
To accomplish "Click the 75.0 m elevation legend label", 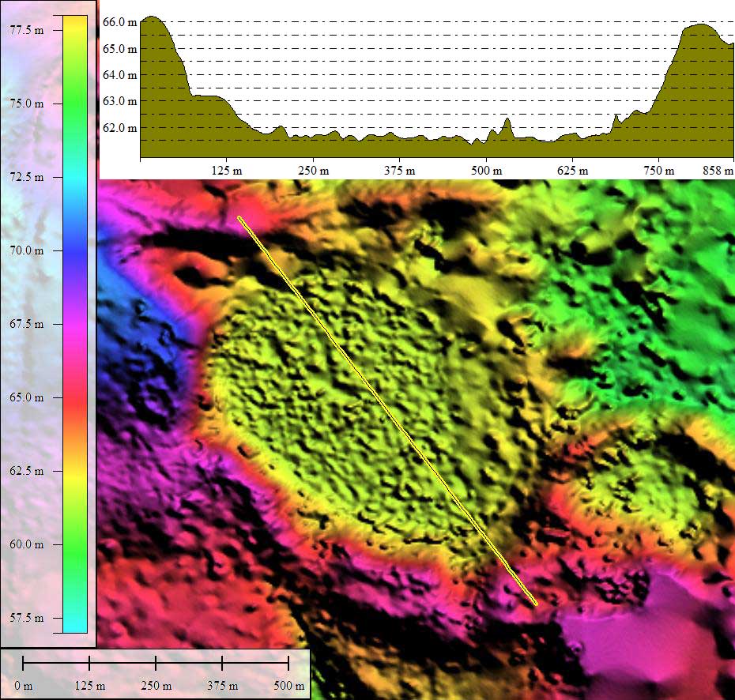I will coord(27,103).
